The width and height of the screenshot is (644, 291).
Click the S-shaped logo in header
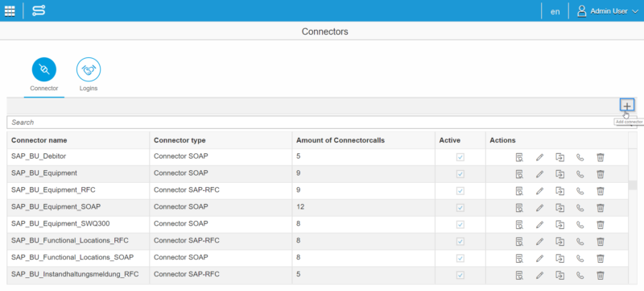[38, 10]
